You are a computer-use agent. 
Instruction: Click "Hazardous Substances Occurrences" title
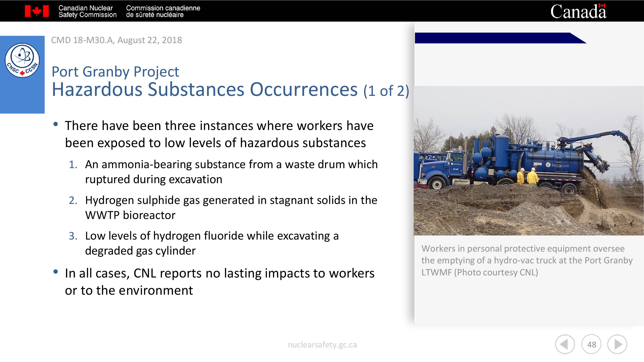[205, 89]
